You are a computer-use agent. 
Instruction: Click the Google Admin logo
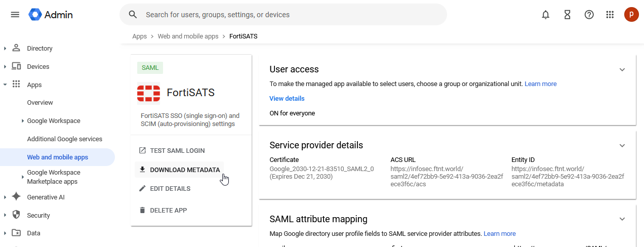(51, 15)
